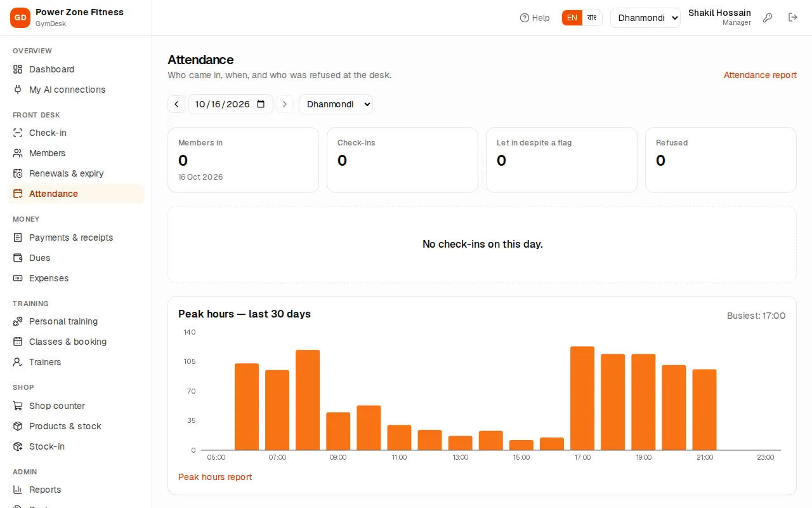
Task: Open the date picker calendar icon
Action: point(261,104)
